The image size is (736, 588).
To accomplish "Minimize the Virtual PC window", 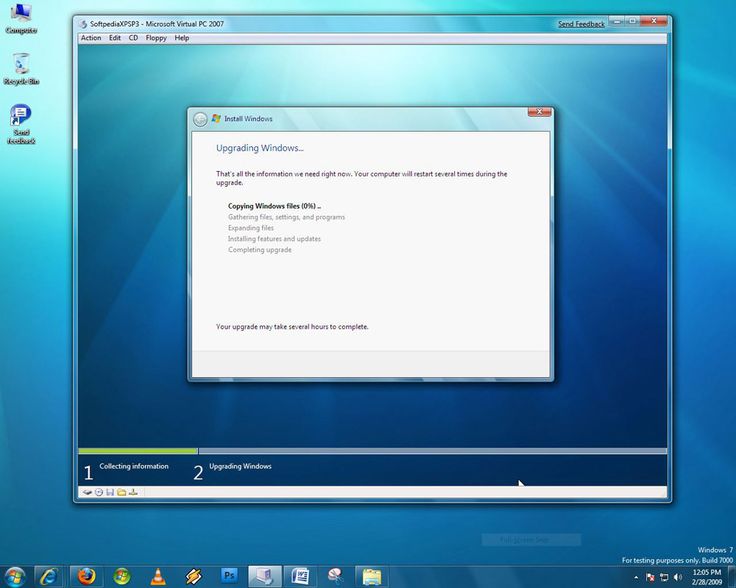I will pos(617,21).
